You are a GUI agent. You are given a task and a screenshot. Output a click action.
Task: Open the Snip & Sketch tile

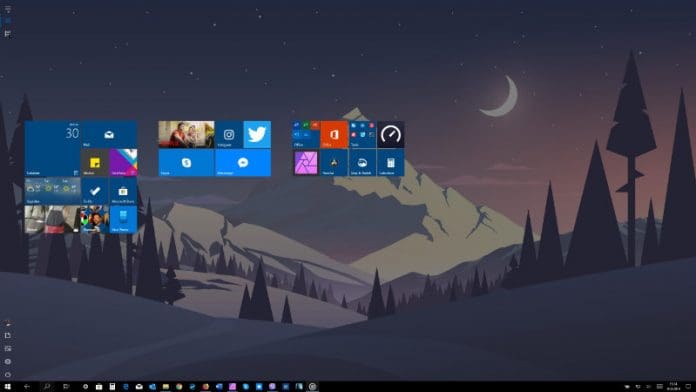point(362,162)
